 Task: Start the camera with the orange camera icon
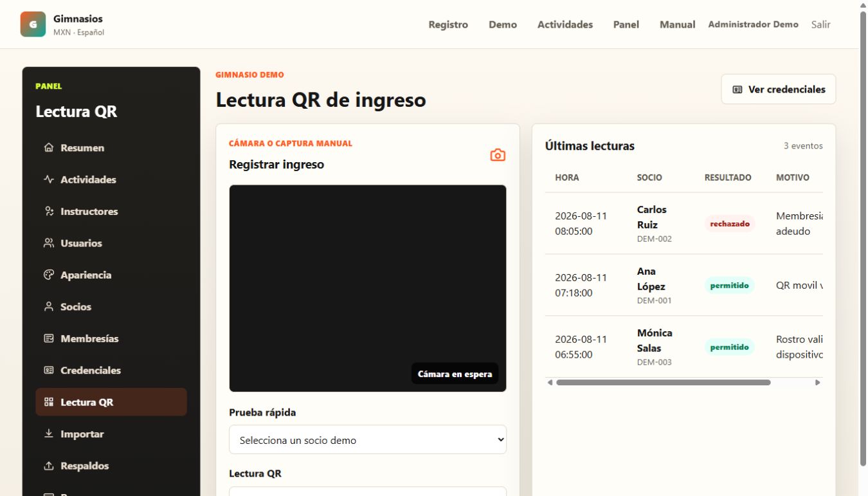(x=498, y=155)
